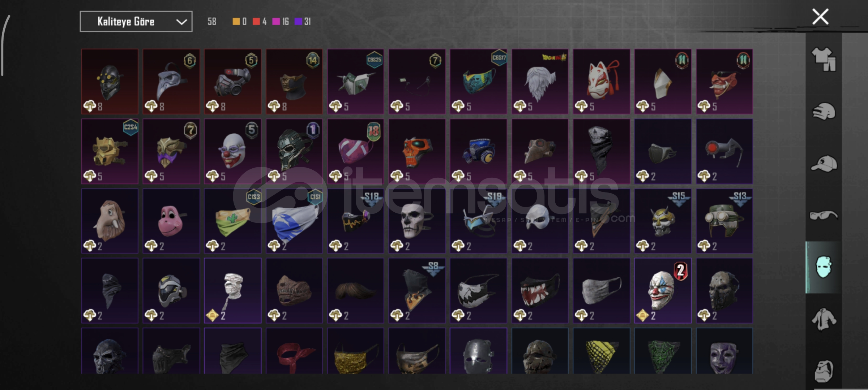
Task: Close the inventory with the X
Action: [x=820, y=17]
